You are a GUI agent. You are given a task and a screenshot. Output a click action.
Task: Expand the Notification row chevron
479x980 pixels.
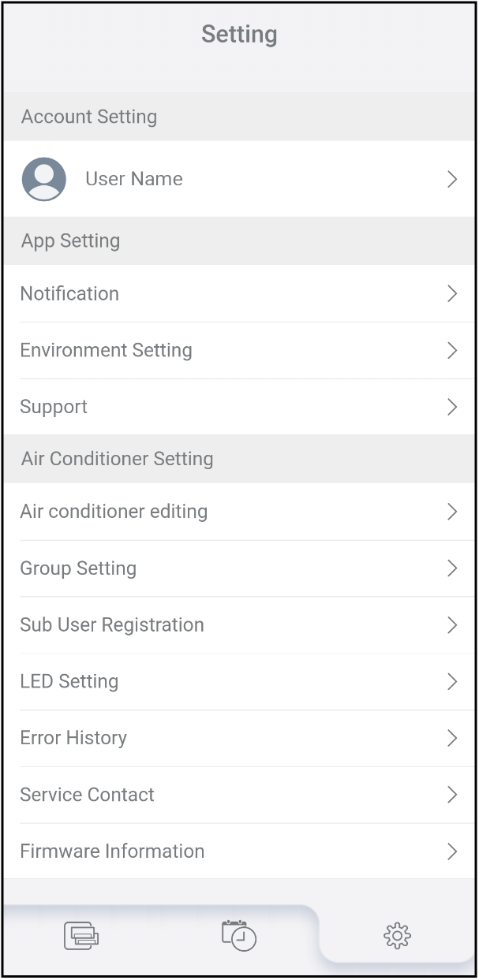tap(452, 294)
